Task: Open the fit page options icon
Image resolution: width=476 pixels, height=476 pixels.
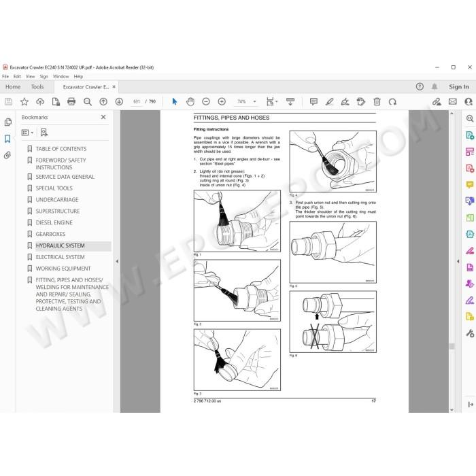Action: (272, 102)
